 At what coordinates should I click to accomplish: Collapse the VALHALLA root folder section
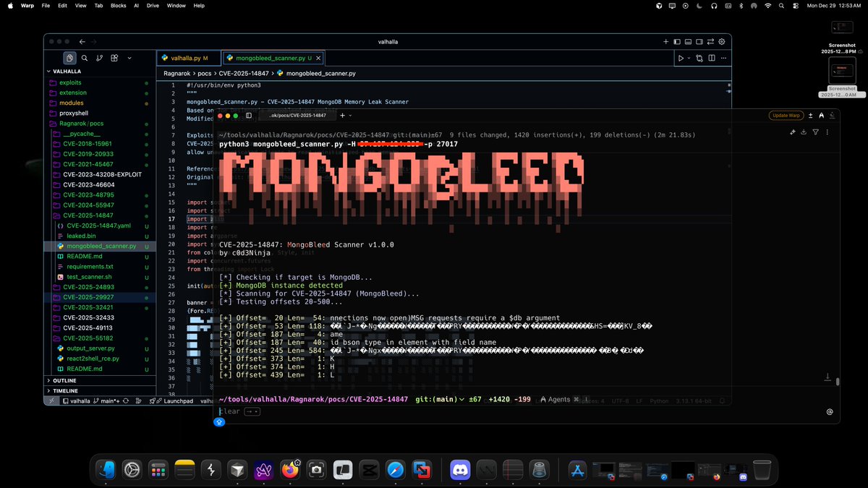click(x=99, y=72)
